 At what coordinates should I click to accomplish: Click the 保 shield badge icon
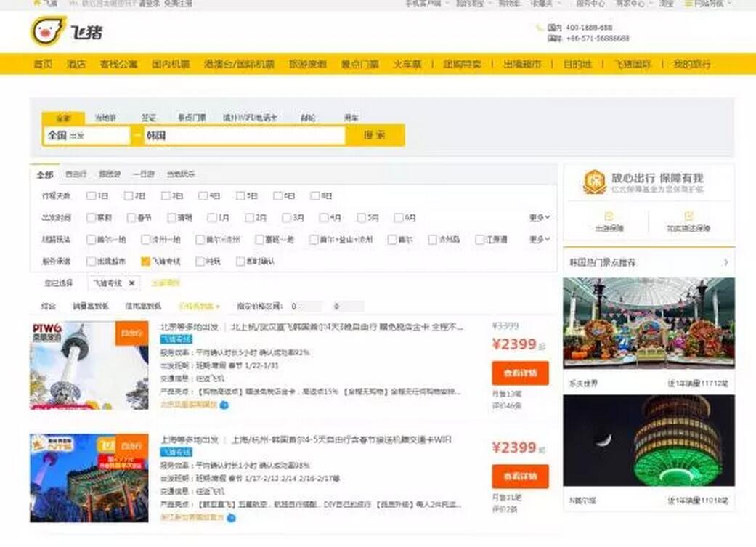594,182
